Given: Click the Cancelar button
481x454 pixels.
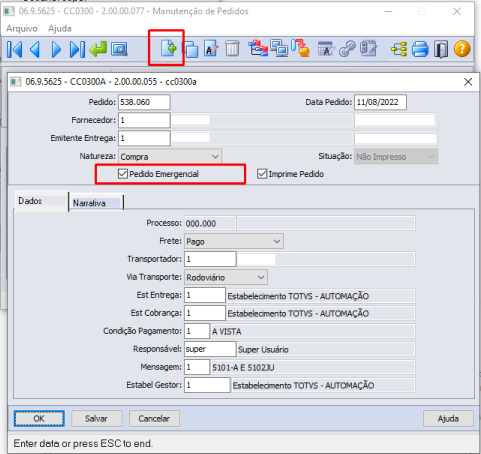Looking at the screenshot, I should click(x=154, y=418).
